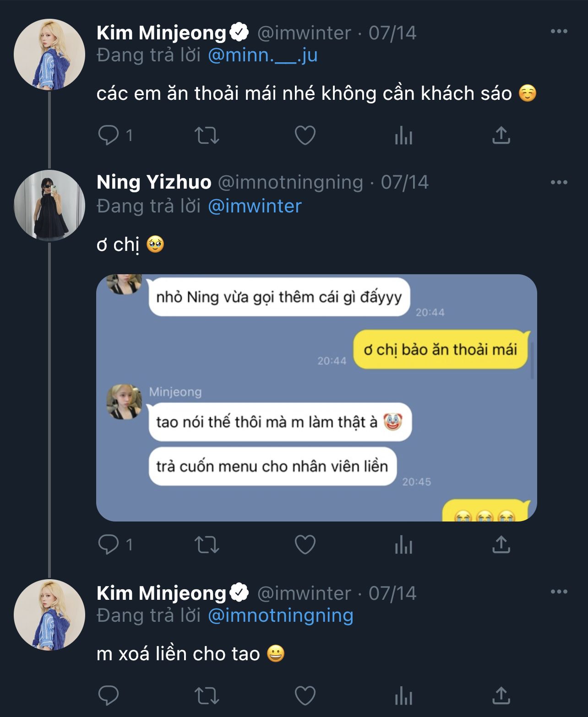Reply to Ning Yizhuo's tweet
Viewport: 588px width, 717px height.
(109, 544)
